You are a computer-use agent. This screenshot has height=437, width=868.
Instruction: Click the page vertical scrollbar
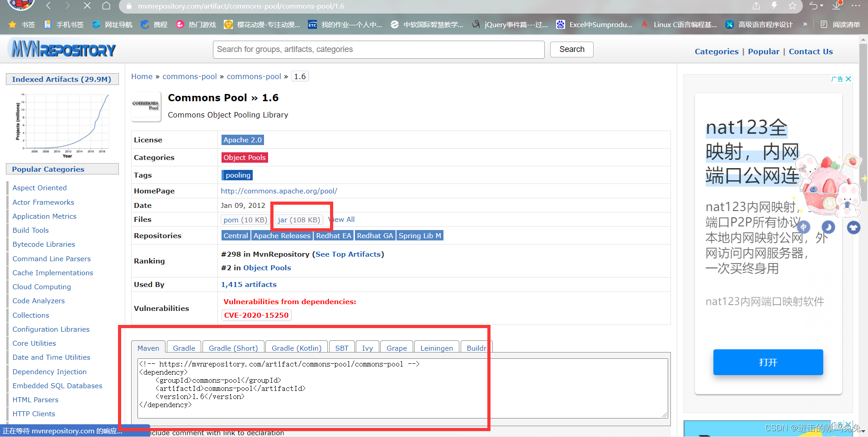(863, 122)
